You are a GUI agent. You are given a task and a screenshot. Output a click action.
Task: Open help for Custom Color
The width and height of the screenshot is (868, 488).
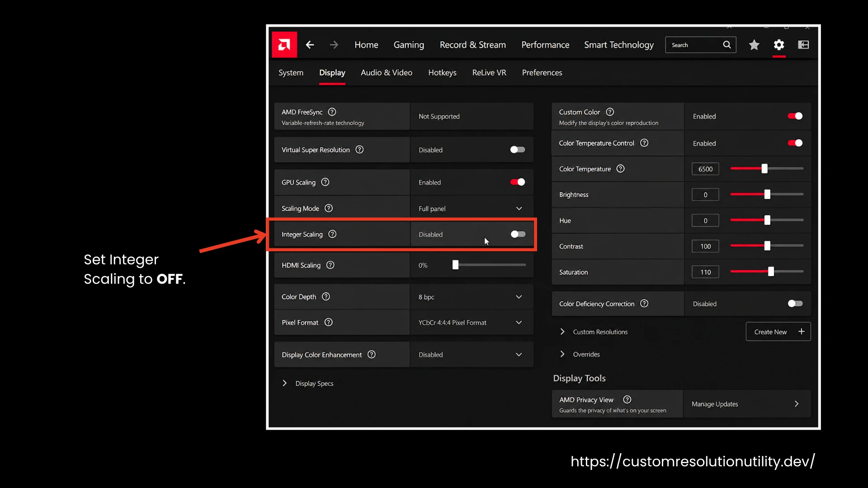pos(610,112)
